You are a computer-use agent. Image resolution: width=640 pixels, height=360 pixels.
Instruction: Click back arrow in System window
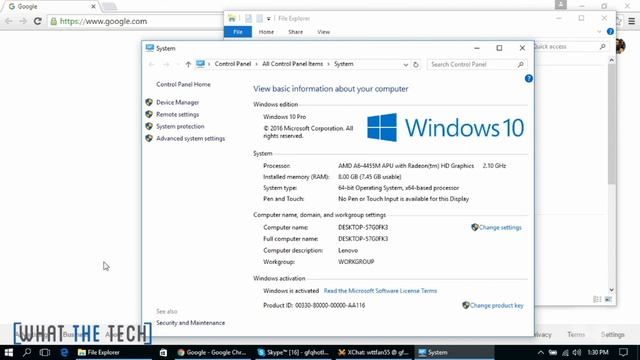(x=151, y=64)
